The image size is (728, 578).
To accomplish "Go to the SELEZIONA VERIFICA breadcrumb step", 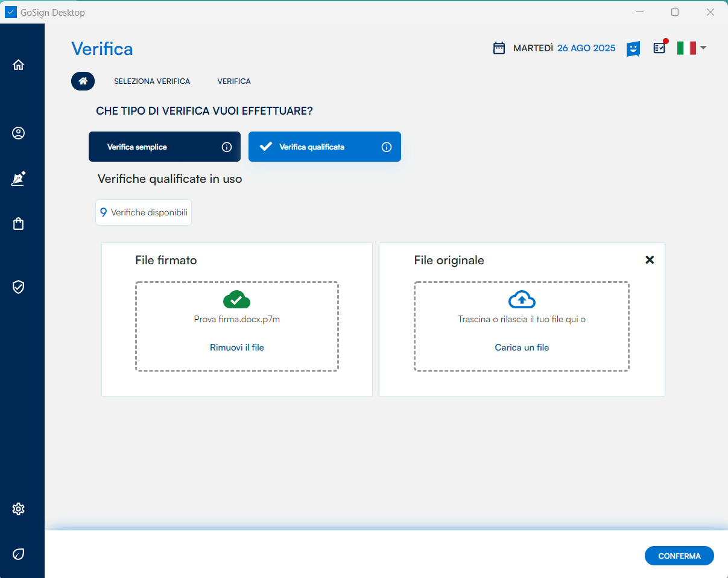I will point(152,81).
